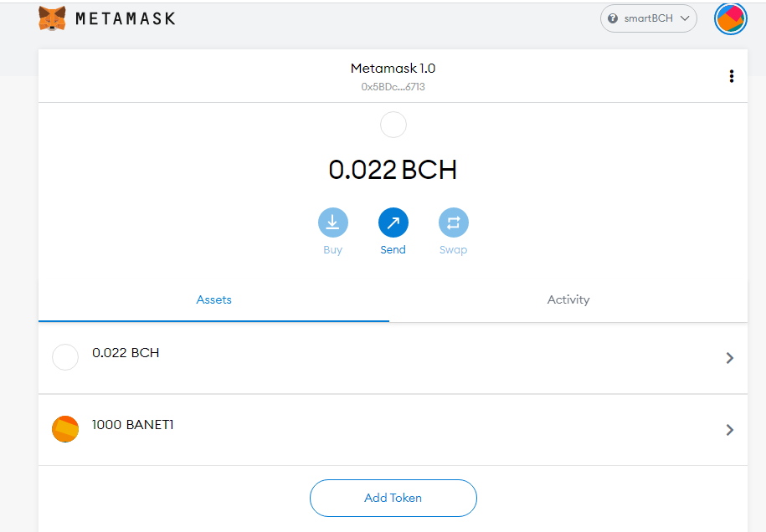Click the blank balance token icon above 0.022 BCH
Screen dimensions: 766x532
coord(393,125)
